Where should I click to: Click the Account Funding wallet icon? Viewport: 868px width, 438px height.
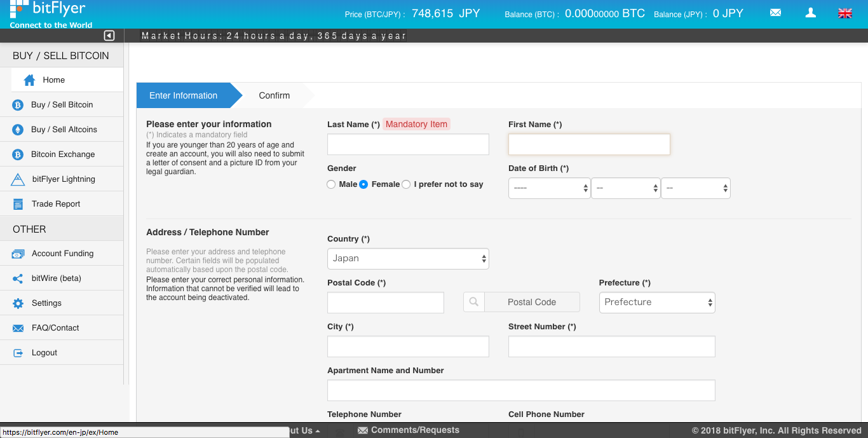click(18, 254)
